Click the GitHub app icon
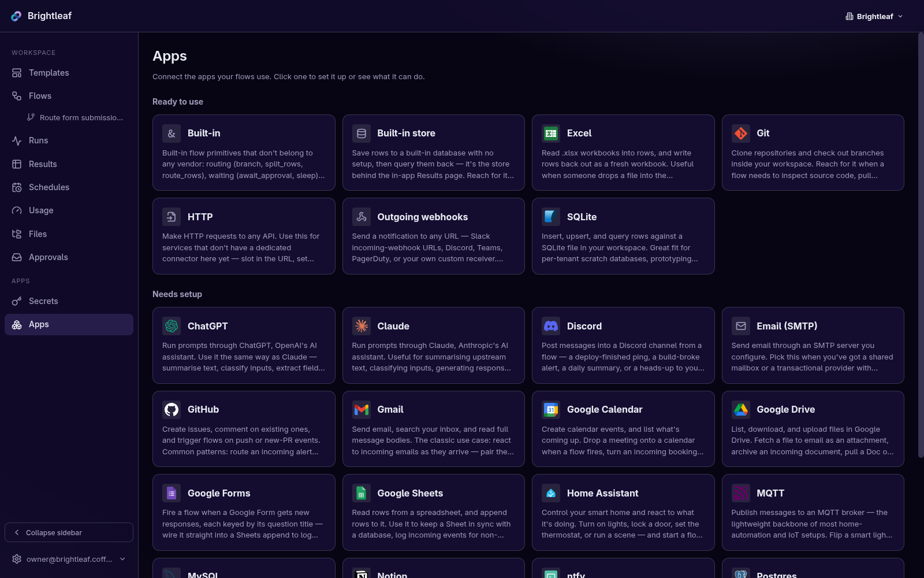Viewport: 924px width, 578px height. 172,410
